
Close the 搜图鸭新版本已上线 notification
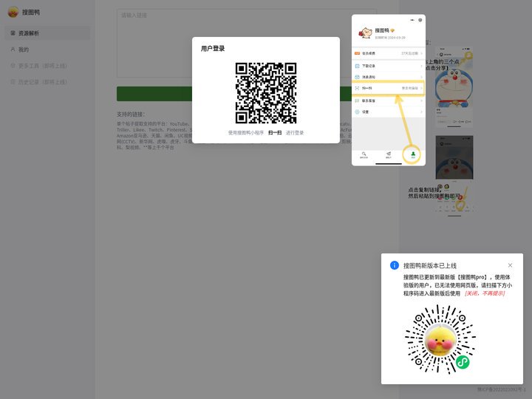pyautogui.click(x=510, y=265)
